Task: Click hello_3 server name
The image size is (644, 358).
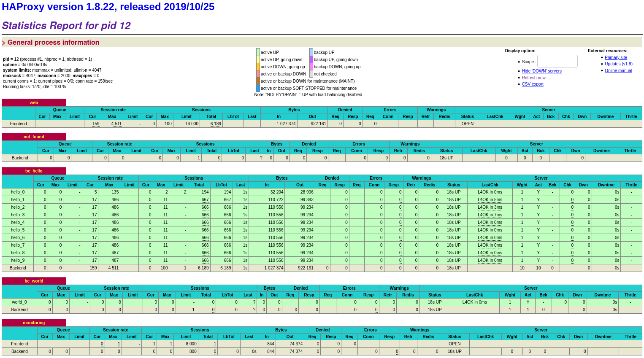Action: point(18,215)
